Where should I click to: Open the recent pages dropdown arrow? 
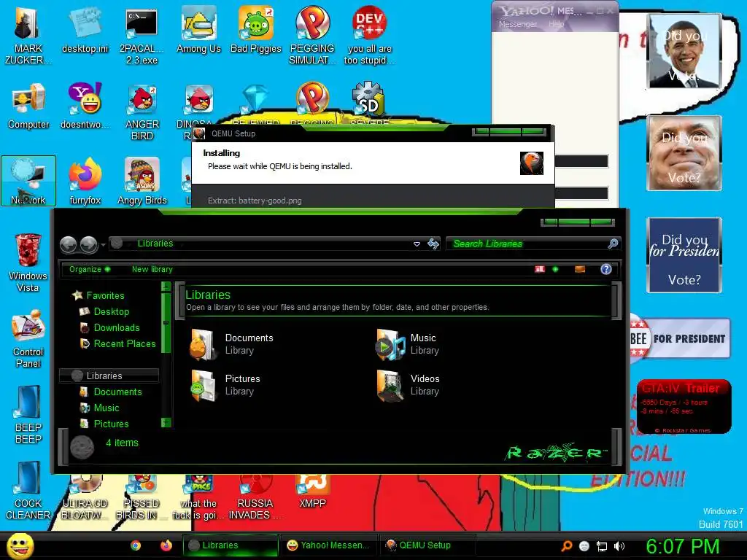(x=104, y=245)
